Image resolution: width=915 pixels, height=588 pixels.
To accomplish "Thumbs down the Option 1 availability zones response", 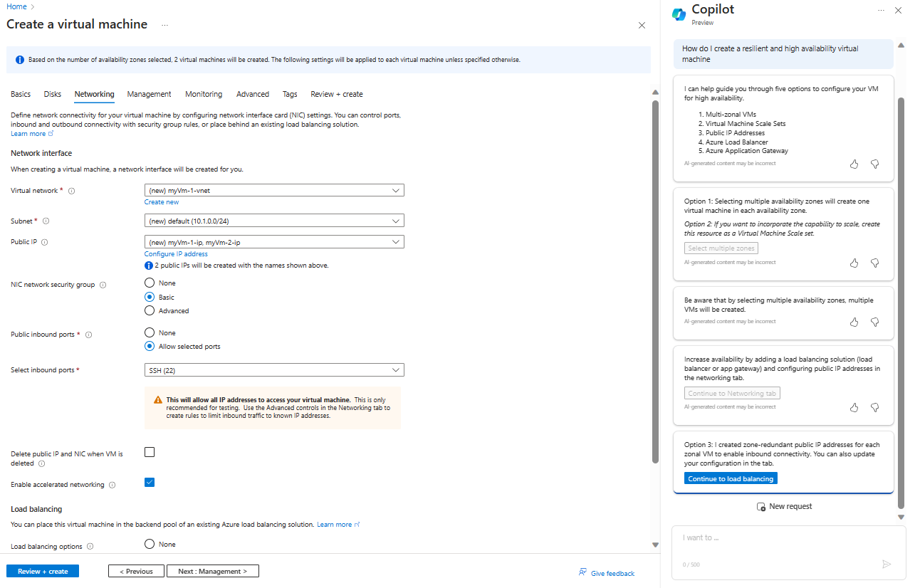I will coord(875,263).
